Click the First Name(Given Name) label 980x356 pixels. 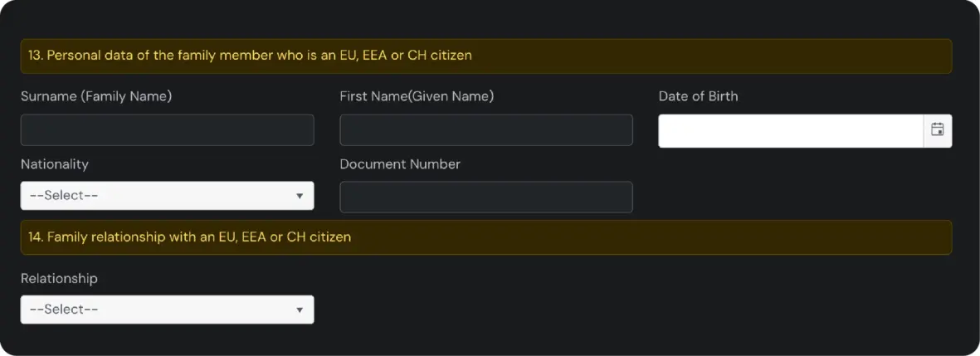417,96
